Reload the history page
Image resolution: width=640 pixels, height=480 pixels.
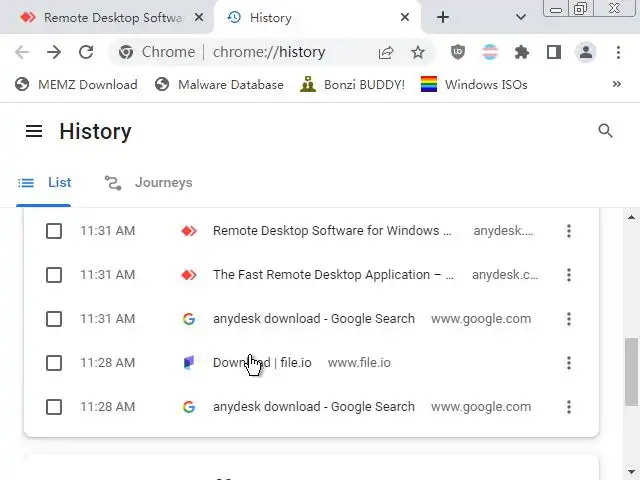86,52
